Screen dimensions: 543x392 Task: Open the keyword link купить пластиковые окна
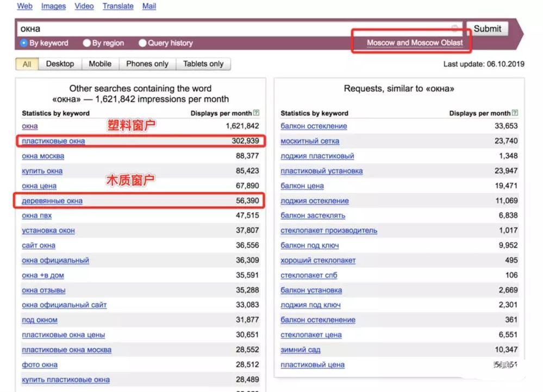66,379
